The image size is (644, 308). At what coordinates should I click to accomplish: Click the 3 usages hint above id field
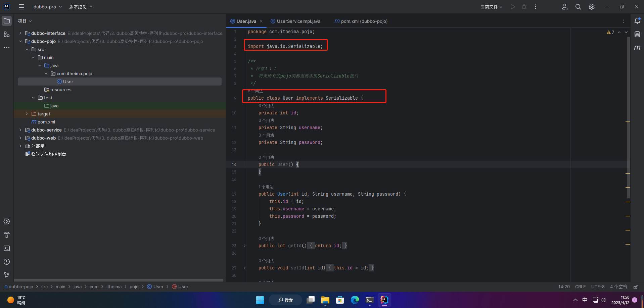tap(266, 106)
